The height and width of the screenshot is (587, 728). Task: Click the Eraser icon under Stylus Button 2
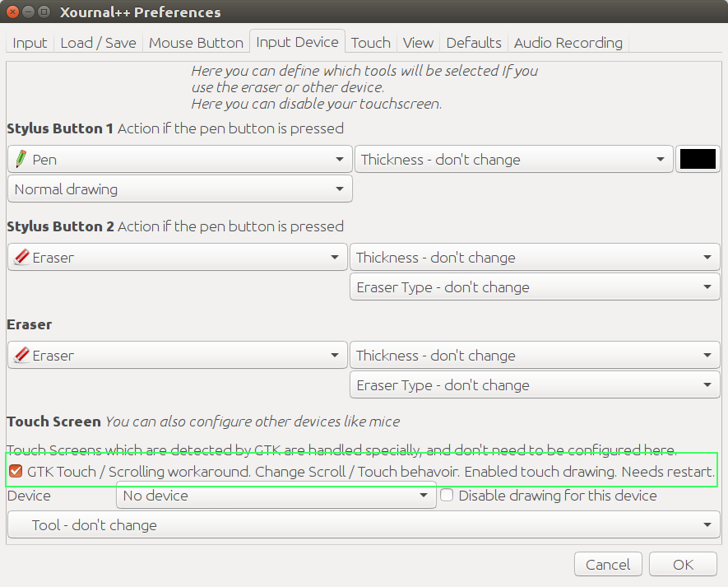[x=21, y=257]
